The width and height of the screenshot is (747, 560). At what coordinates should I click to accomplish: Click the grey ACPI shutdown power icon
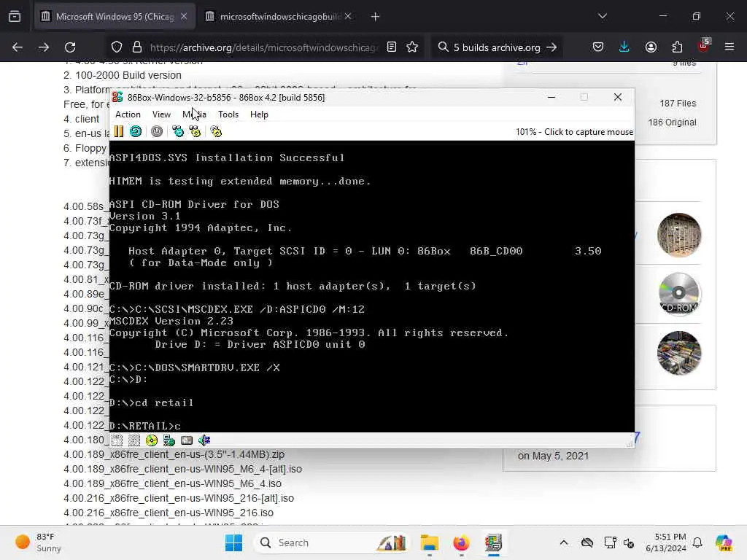point(157,131)
